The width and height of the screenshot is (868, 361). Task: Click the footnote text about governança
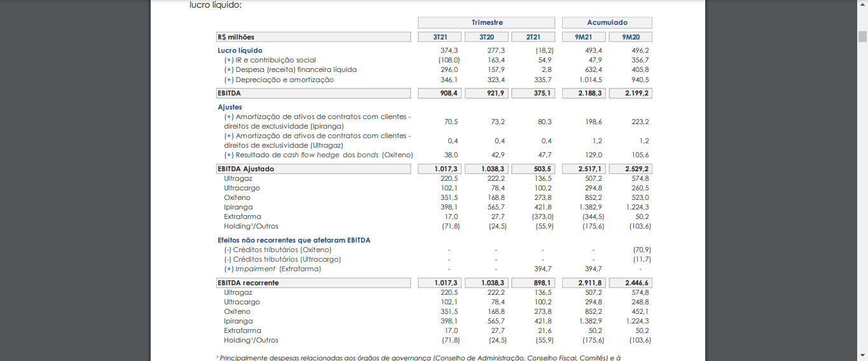click(420, 358)
